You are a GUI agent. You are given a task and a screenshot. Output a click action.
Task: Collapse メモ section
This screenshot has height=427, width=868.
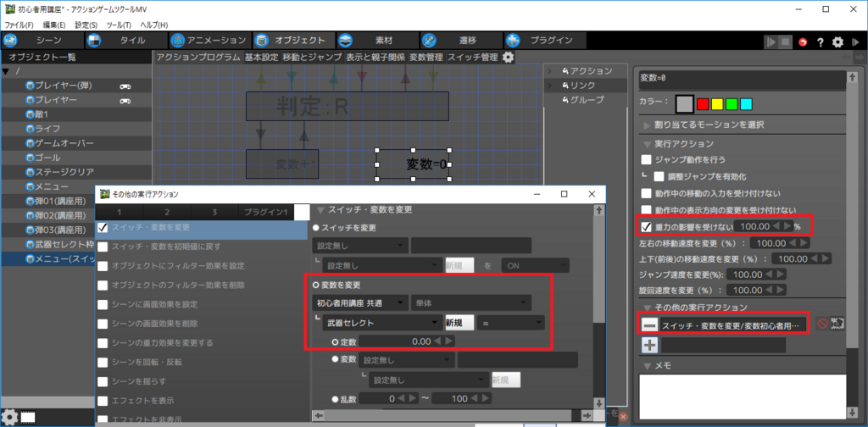click(647, 366)
